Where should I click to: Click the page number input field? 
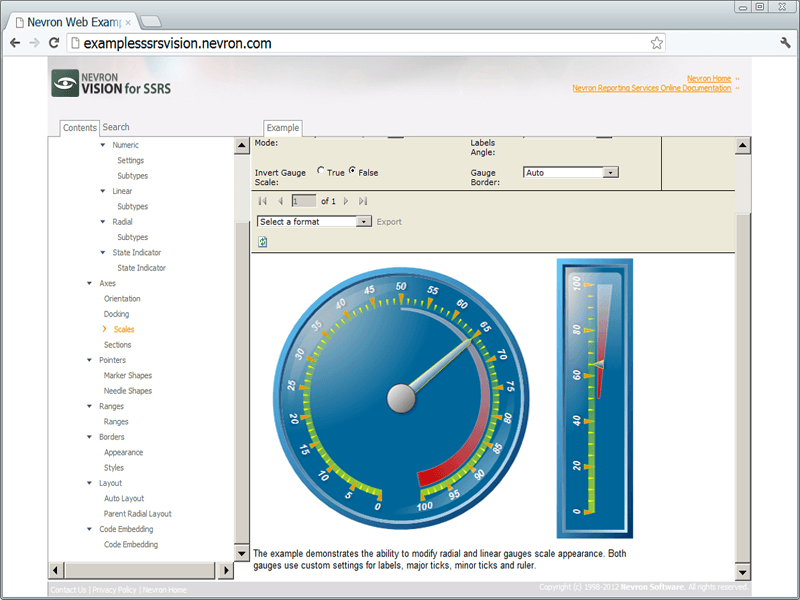(x=304, y=201)
